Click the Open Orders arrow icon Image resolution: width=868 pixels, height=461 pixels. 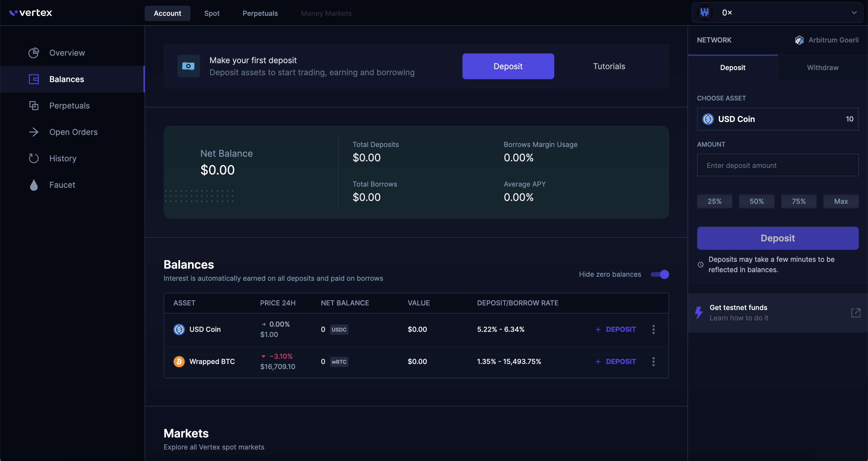[x=34, y=132]
